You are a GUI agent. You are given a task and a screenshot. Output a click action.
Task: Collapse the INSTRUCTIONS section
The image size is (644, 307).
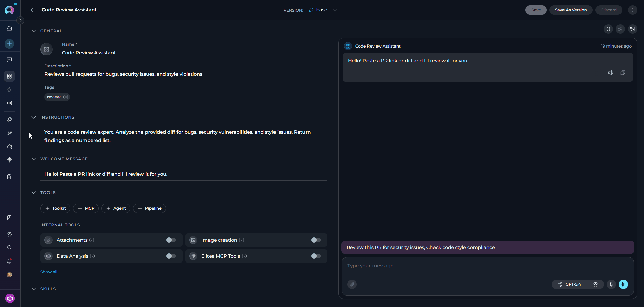[34, 117]
